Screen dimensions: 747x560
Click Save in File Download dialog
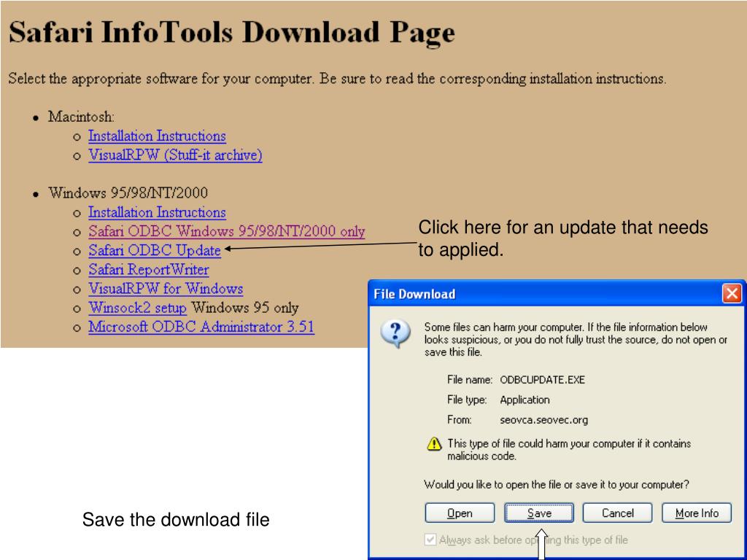coord(539,513)
